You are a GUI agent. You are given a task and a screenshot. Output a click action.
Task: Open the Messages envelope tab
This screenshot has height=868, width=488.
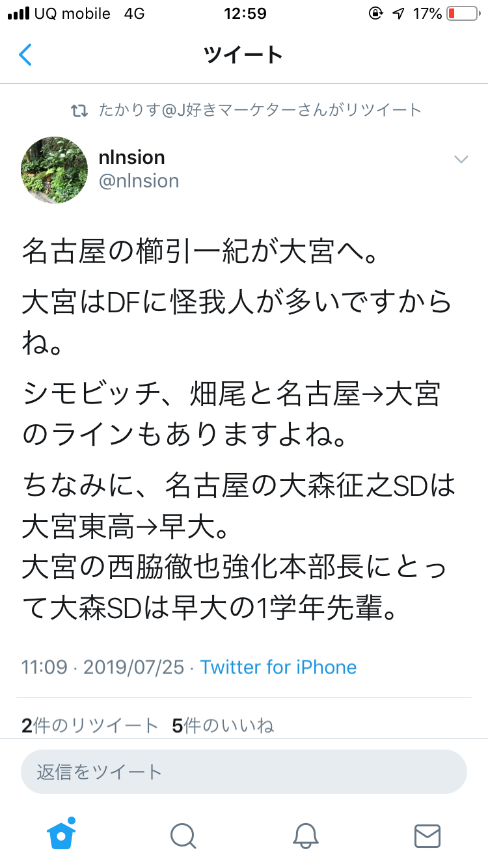click(427, 835)
